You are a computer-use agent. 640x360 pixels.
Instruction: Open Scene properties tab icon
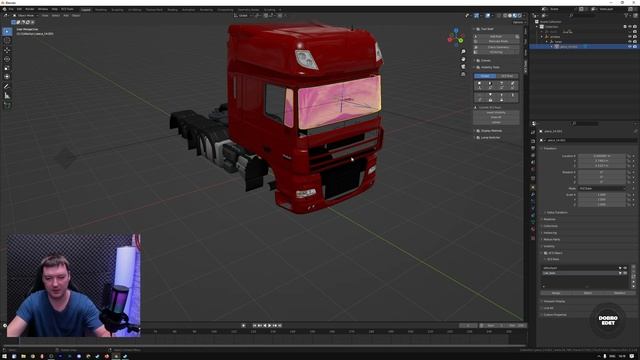[533, 162]
